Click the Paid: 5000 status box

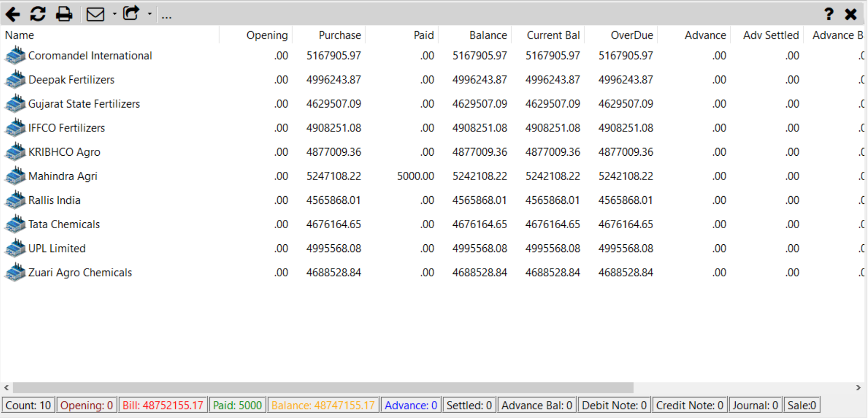(x=237, y=405)
